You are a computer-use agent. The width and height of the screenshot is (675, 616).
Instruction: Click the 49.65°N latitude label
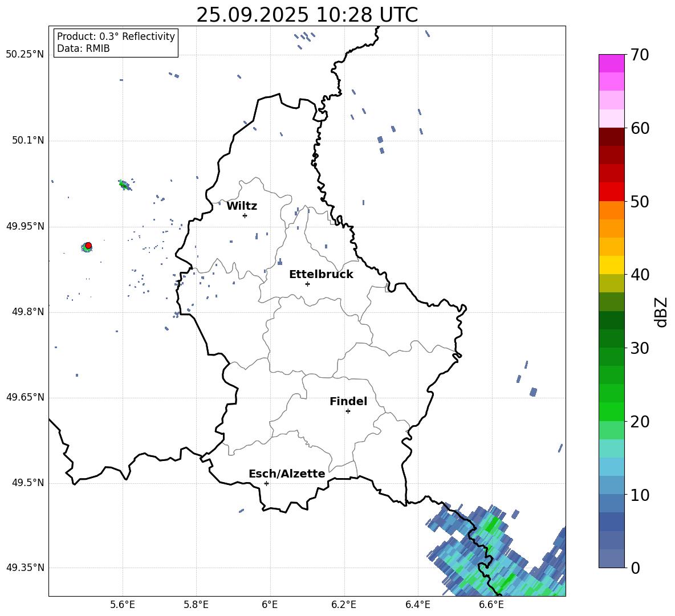pos(25,397)
